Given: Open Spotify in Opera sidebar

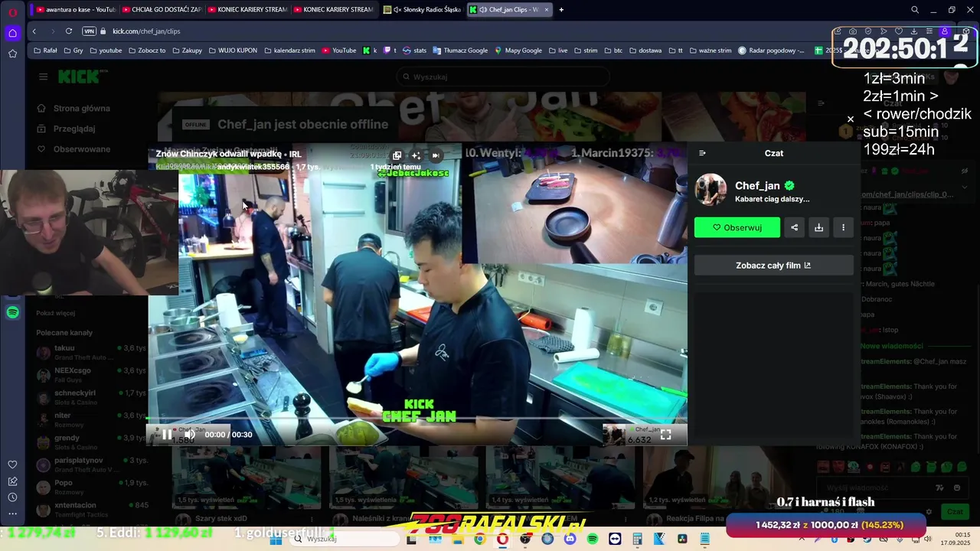Looking at the screenshot, I should (x=12, y=312).
